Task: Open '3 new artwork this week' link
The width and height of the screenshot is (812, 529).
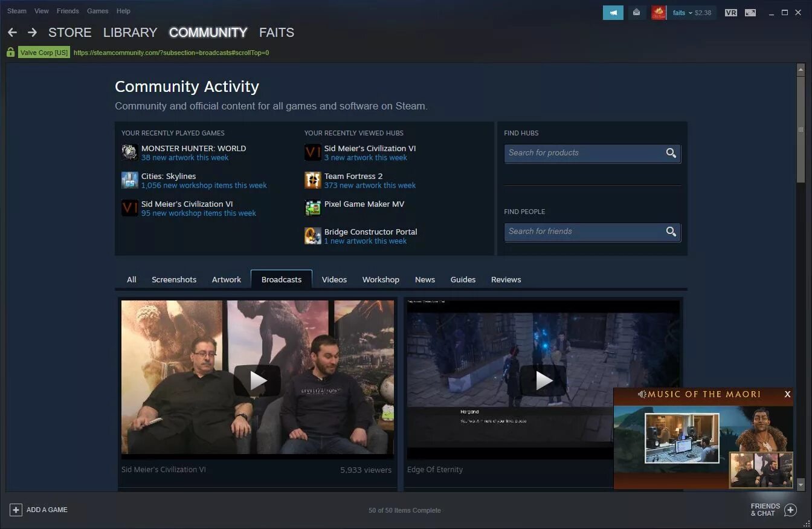Action: tap(366, 158)
